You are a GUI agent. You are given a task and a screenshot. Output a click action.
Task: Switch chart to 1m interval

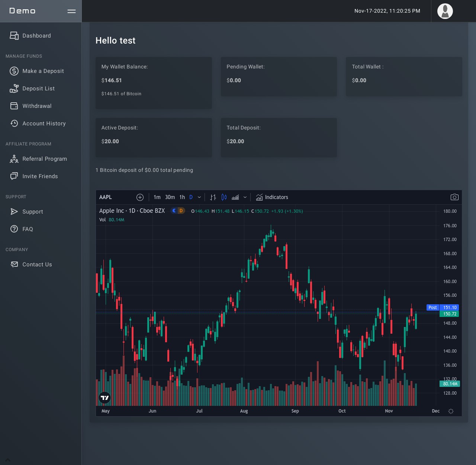click(157, 197)
